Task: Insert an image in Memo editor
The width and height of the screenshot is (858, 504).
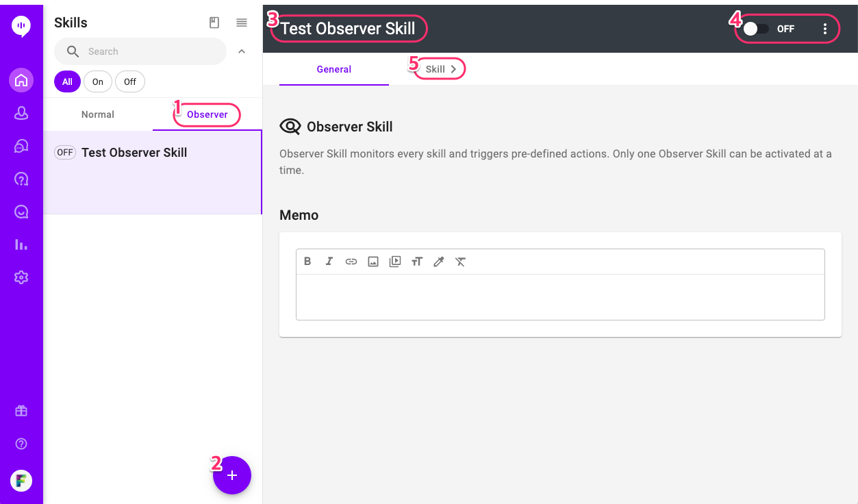Action: (x=373, y=262)
